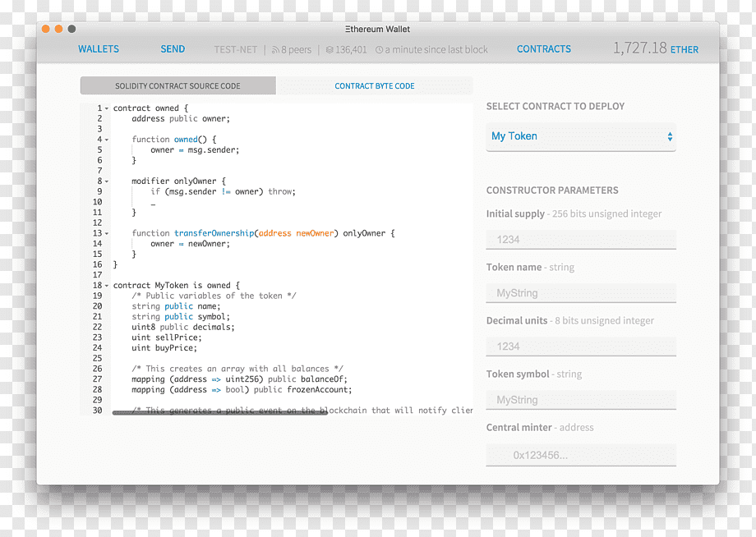This screenshot has width=756, height=537.
Task: Click 'public balanceOf;' mapping line
Action: (239, 379)
